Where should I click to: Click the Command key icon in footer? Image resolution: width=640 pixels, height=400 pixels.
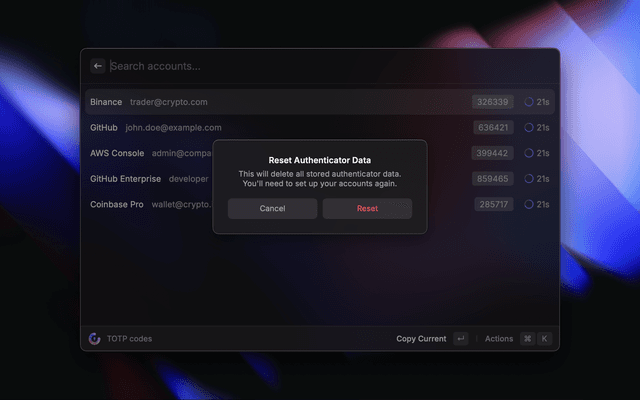pyautogui.click(x=527, y=339)
